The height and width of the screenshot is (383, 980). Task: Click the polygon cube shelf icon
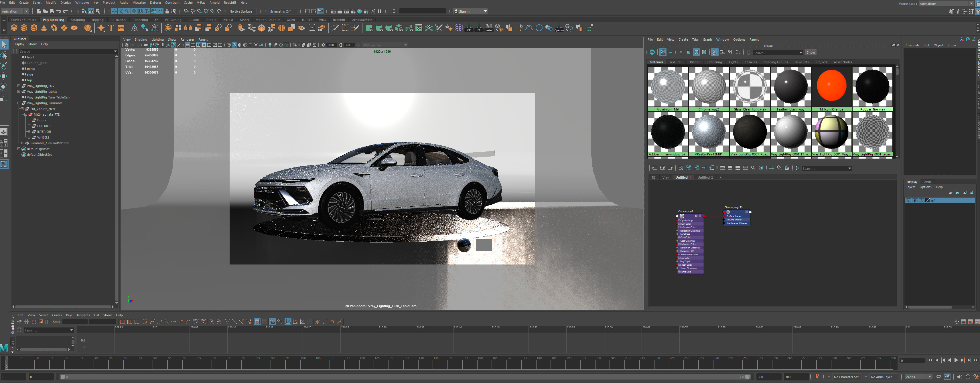(24, 28)
